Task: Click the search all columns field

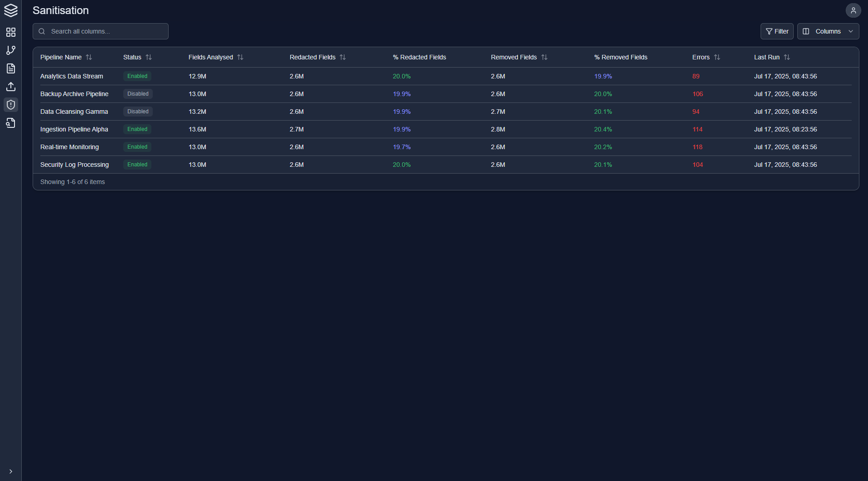Action: [100, 31]
